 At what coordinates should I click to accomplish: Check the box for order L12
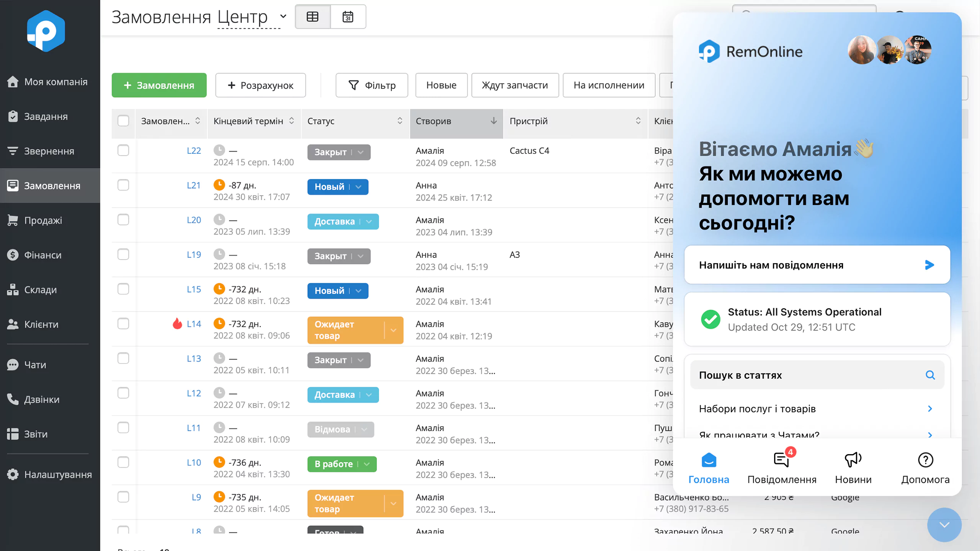(x=123, y=393)
